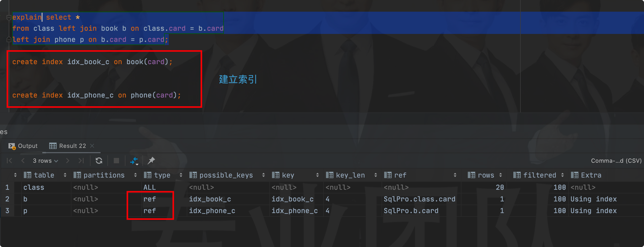Click the stop query execution icon

pyautogui.click(x=116, y=161)
